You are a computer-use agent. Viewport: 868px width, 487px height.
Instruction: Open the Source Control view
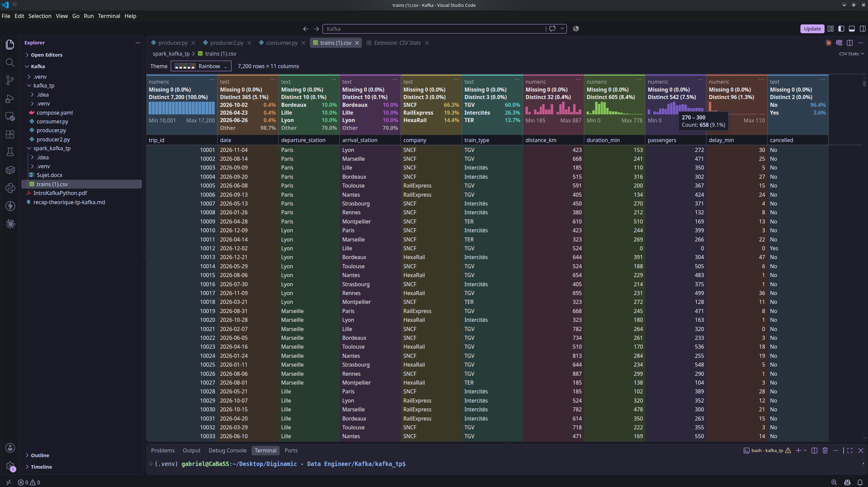pos(10,80)
